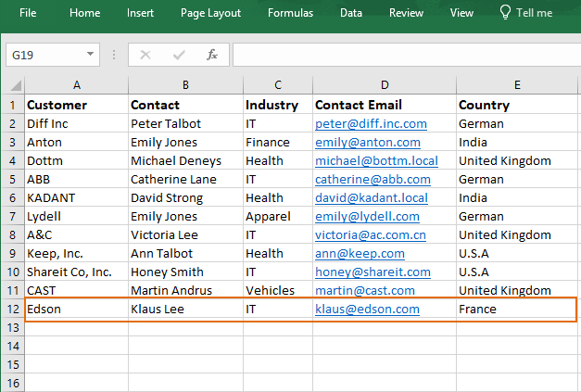This screenshot has width=581, height=392.
Task: Click the Cancel X icon in formula bar
Action: 145,55
